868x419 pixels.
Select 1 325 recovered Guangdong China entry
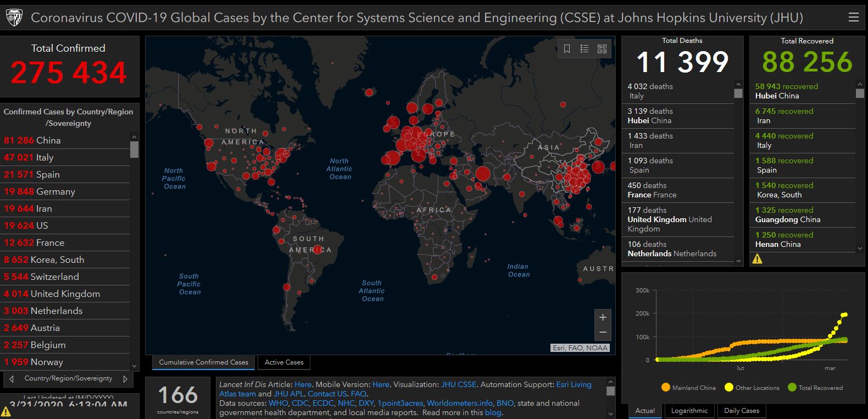803,215
